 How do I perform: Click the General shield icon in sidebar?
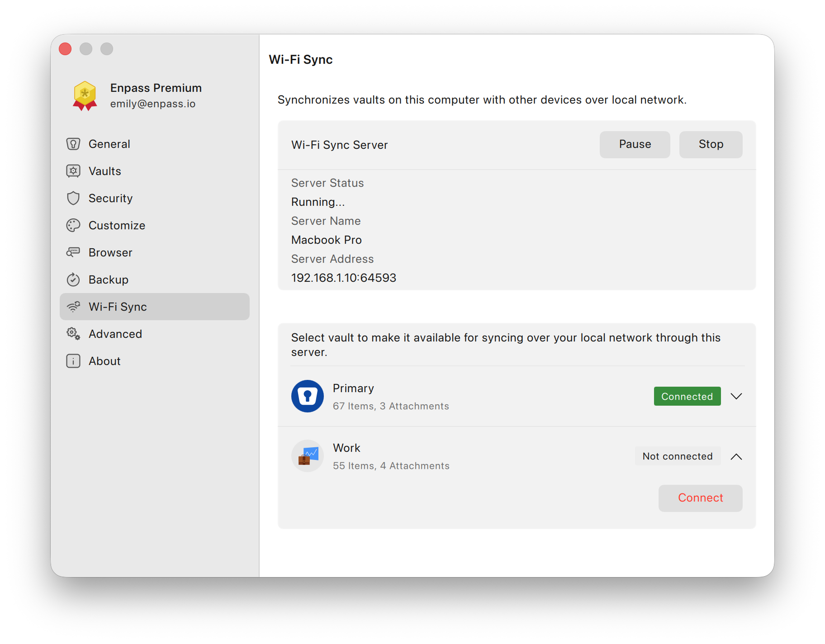(x=73, y=144)
